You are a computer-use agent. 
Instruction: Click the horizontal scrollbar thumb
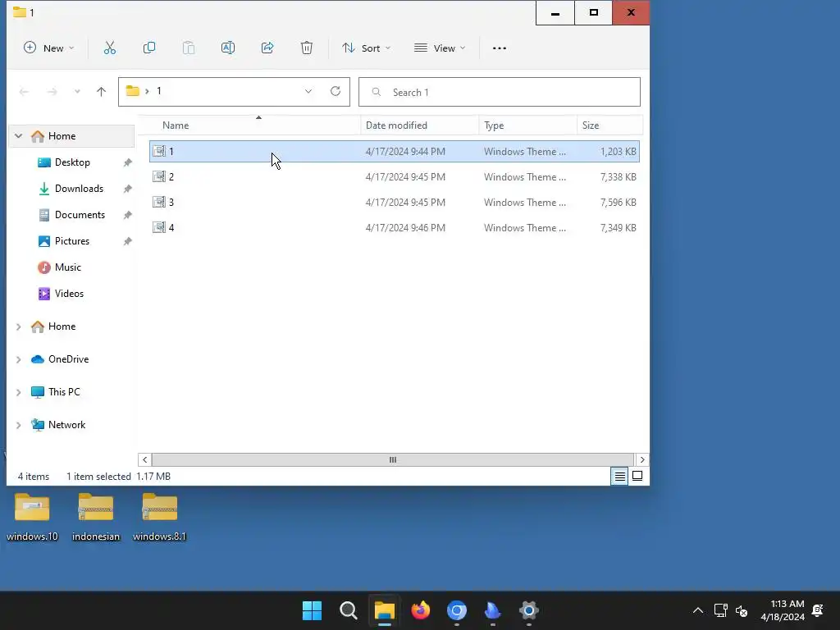click(x=393, y=459)
